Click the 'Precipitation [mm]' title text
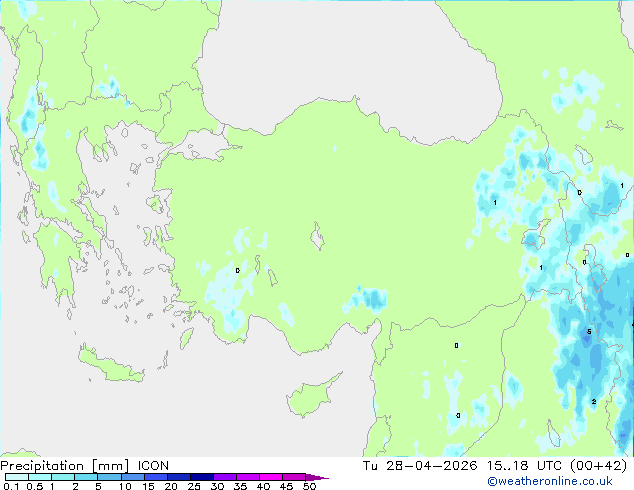This screenshot has width=634, height=490. (65, 466)
